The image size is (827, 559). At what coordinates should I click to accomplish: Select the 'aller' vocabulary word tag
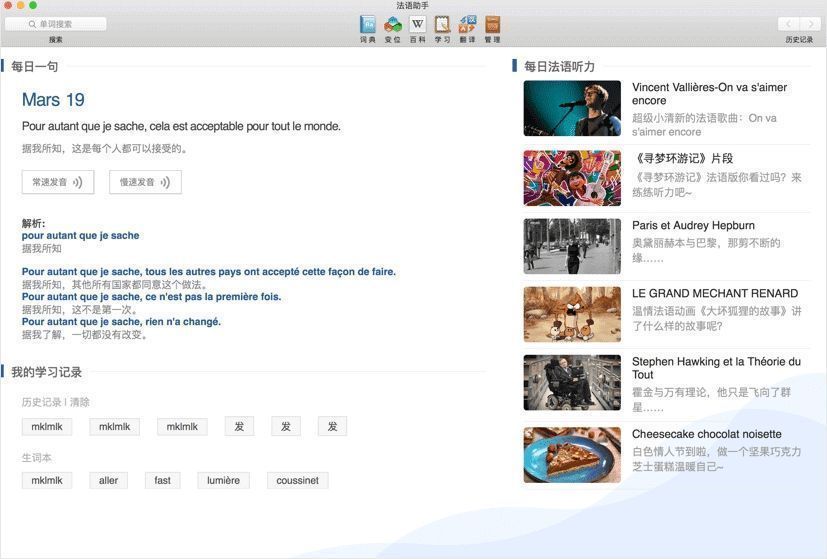click(x=109, y=480)
